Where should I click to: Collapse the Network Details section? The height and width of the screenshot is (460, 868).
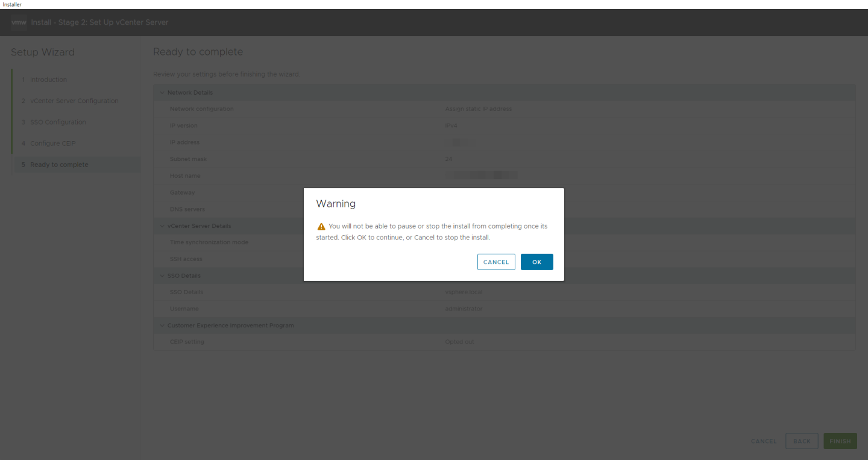[x=161, y=92]
